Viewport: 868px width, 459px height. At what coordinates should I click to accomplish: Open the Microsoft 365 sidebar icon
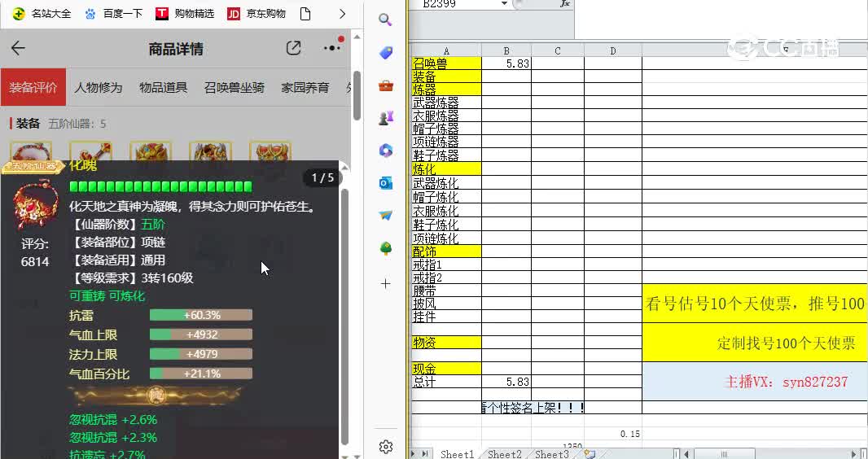pos(386,151)
